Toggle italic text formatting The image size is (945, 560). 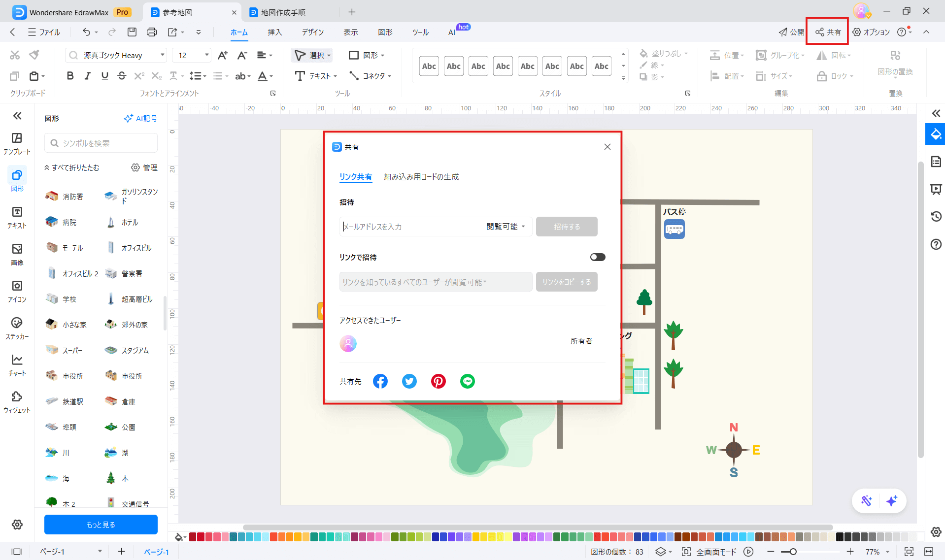point(87,76)
